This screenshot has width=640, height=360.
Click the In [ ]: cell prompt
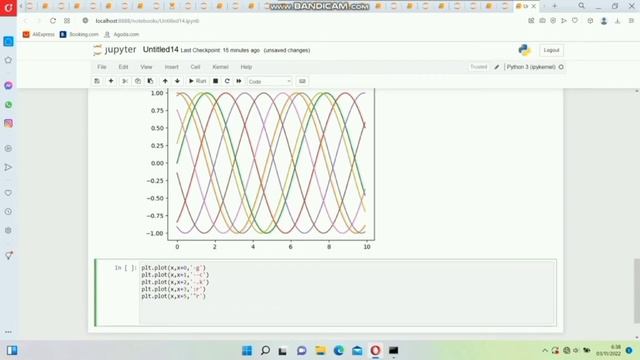pyautogui.click(x=125, y=268)
